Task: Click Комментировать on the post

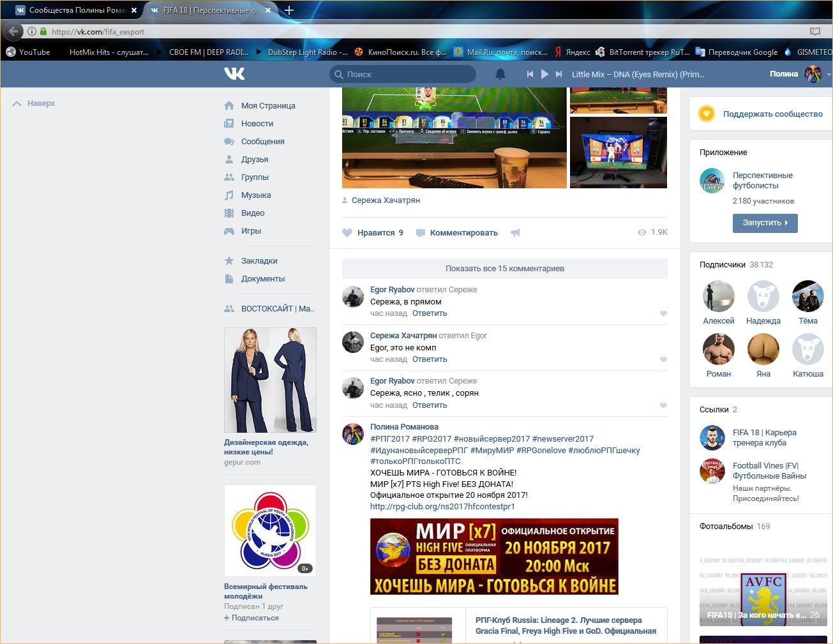Action: tap(457, 232)
